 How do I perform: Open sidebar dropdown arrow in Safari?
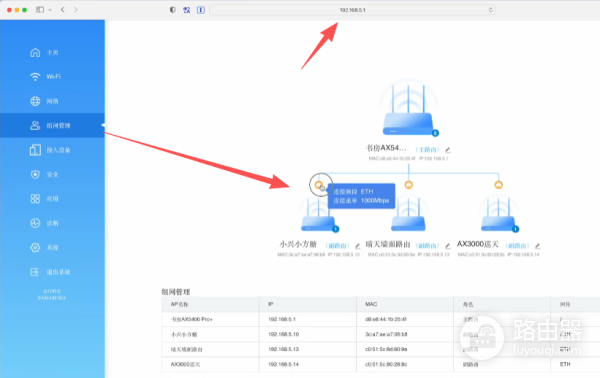50,10
